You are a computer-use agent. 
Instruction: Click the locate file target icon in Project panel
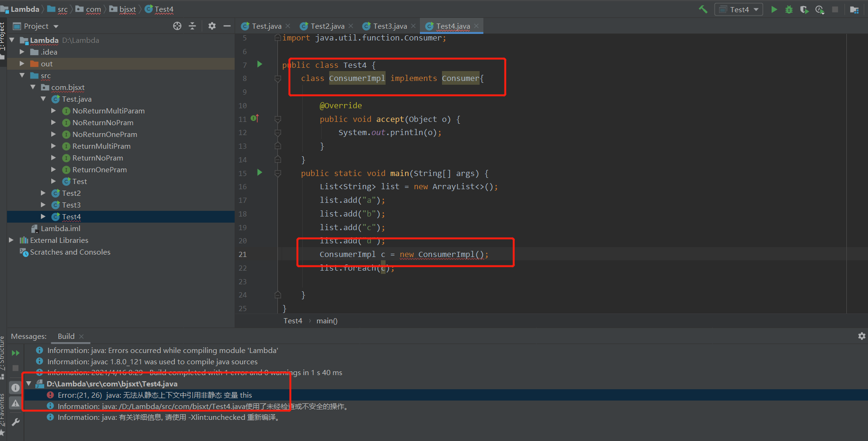click(177, 26)
